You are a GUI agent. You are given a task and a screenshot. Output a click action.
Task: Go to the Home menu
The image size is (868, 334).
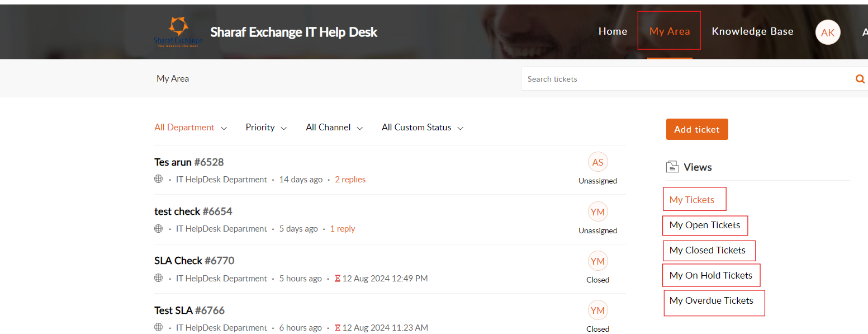(613, 31)
